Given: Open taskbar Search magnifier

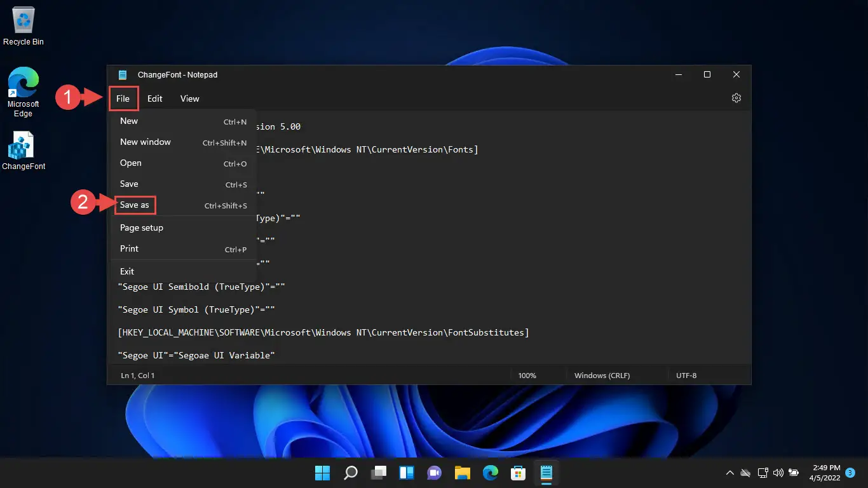Looking at the screenshot, I should pyautogui.click(x=351, y=473).
